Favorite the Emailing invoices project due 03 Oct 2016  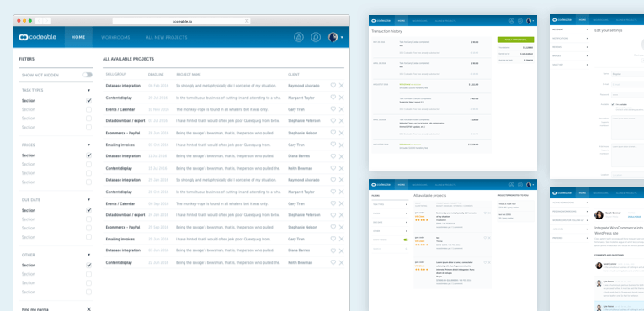coord(333,145)
